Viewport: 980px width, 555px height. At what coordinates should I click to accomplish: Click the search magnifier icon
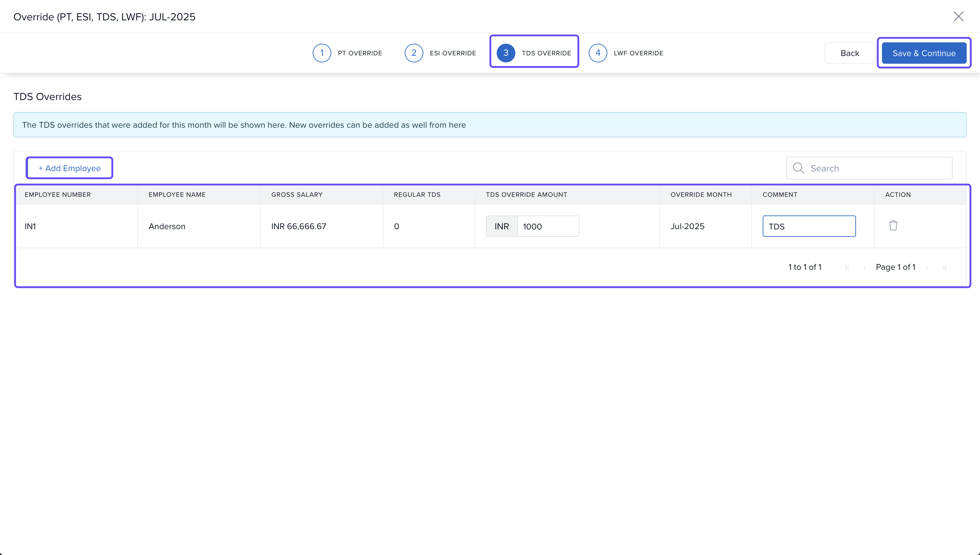[798, 168]
